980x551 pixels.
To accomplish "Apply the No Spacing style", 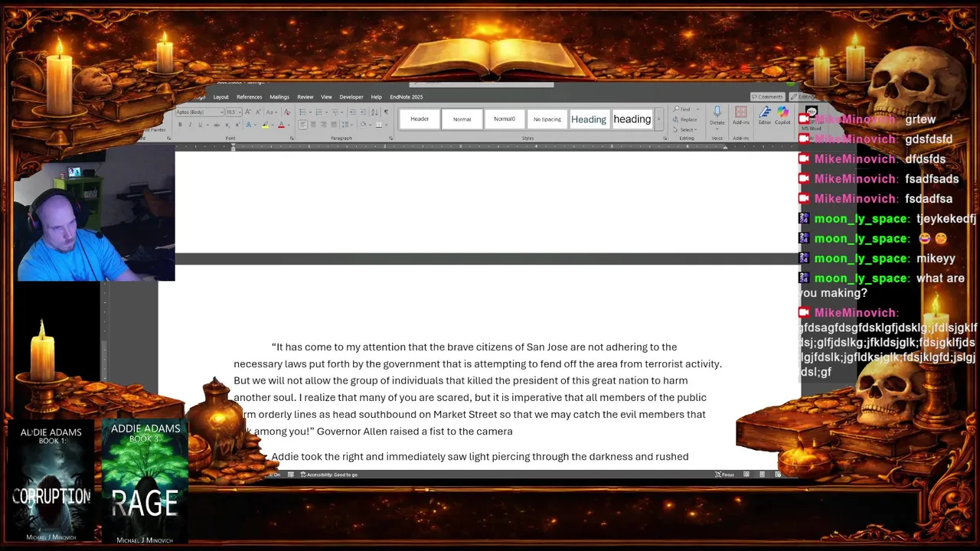I will [x=547, y=119].
